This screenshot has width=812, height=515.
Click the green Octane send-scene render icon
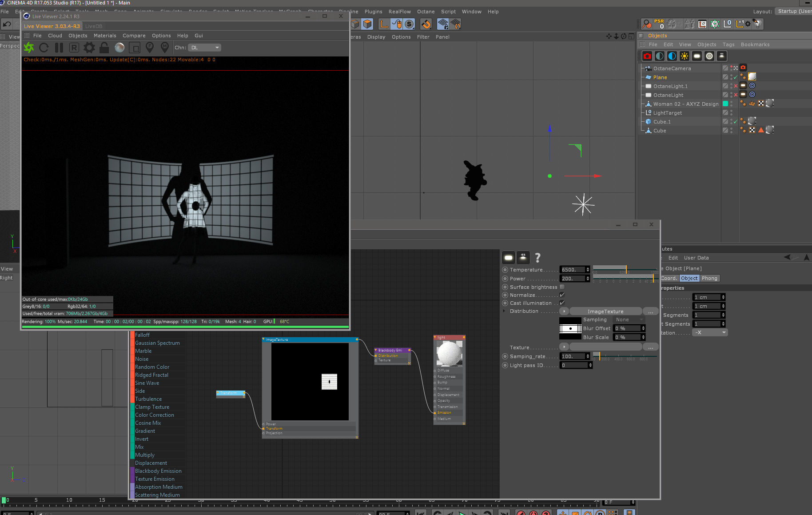point(29,48)
